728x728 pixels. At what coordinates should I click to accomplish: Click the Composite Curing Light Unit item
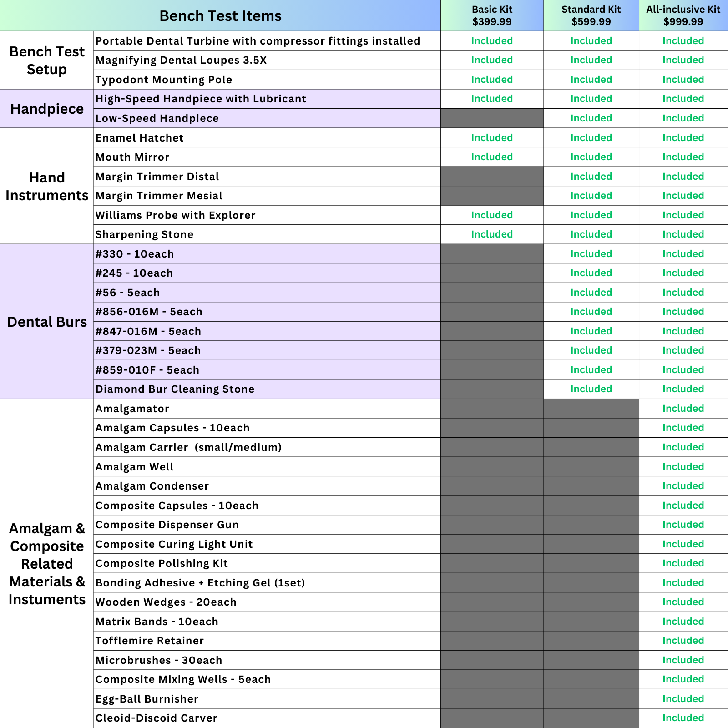pyautogui.click(x=174, y=544)
